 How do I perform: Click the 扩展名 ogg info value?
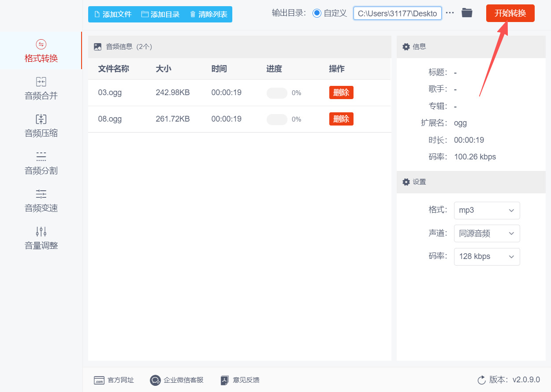coord(460,123)
